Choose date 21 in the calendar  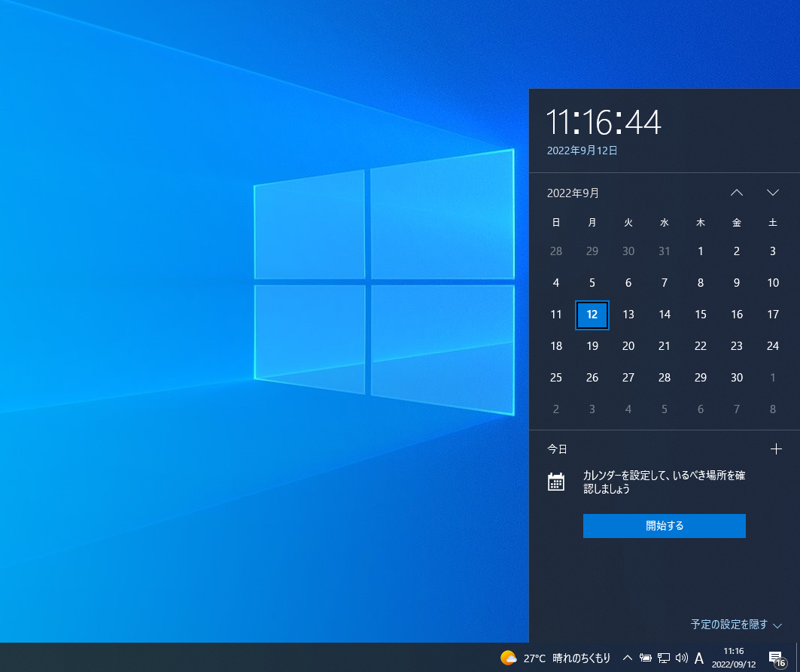[x=665, y=346]
